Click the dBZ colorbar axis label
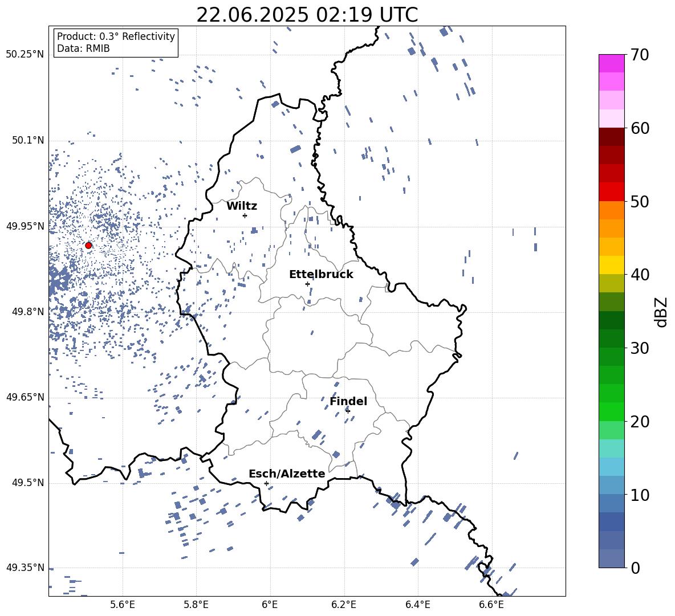The height and width of the screenshot is (616, 675). 662,312
